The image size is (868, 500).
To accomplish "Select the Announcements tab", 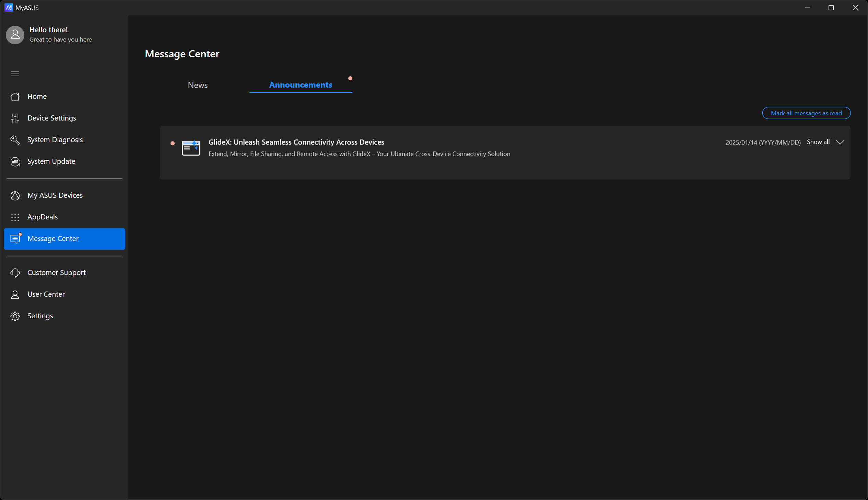I will (300, 85).
